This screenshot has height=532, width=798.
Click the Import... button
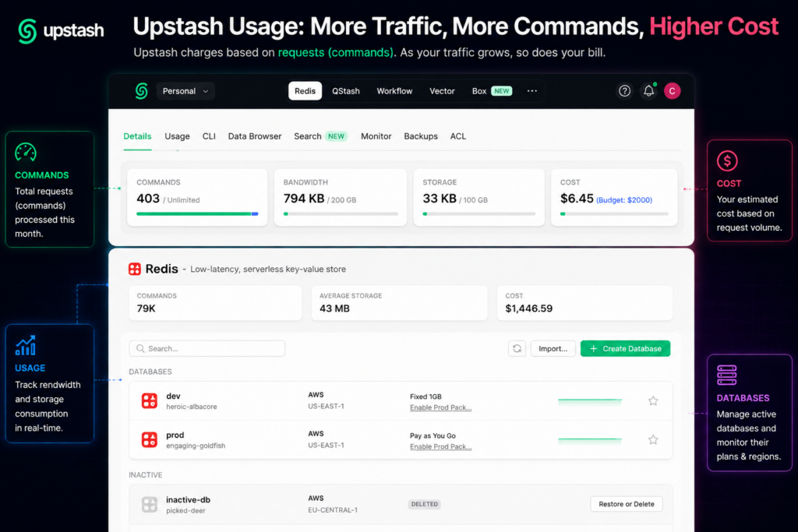(553, 348)
